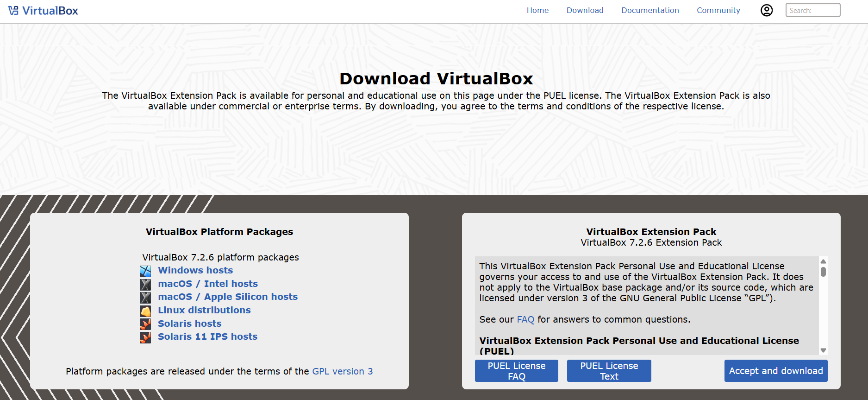Open the FAQ link in license text
Viewport: 868px width, 400px height.
525,319
